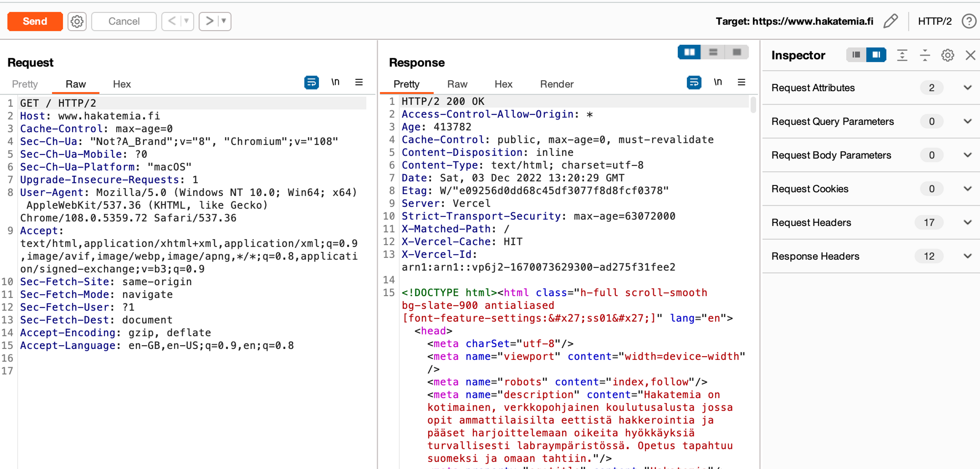Toggle non-printable characters in Response panel

point(717,82)
